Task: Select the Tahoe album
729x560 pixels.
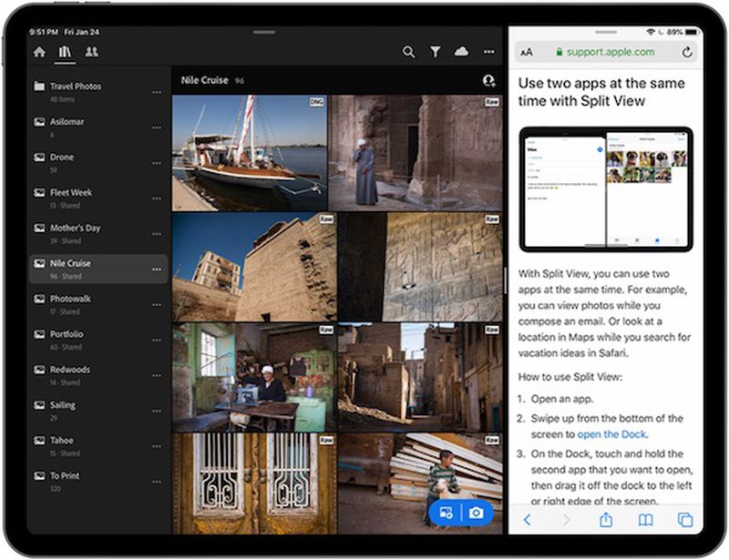Action: click(98, 446)
